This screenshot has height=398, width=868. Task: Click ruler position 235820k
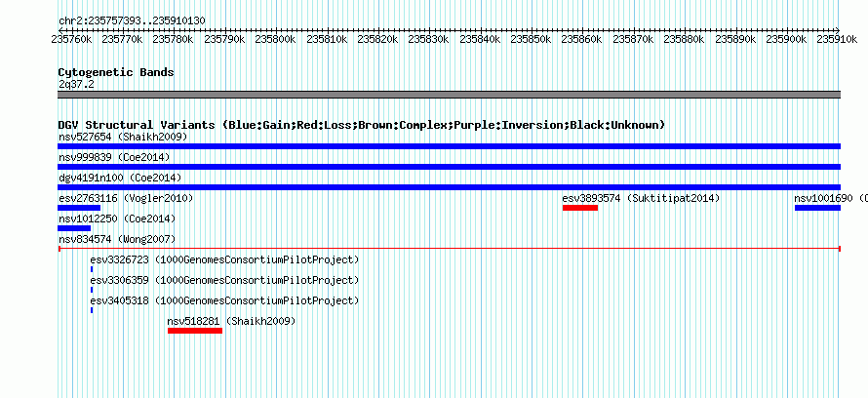pyautogui.click(x=378, y=39)
